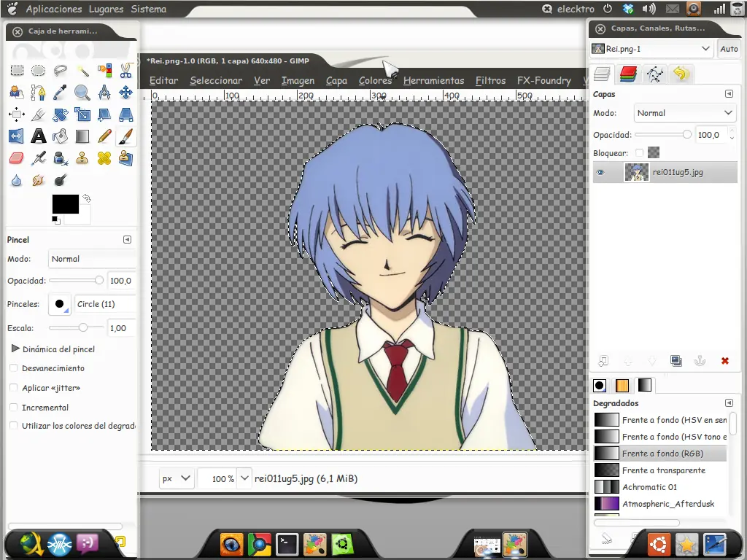Open the Pincel Modo Normal dropdown
747x560 pixels.
[x=93, y=259]
